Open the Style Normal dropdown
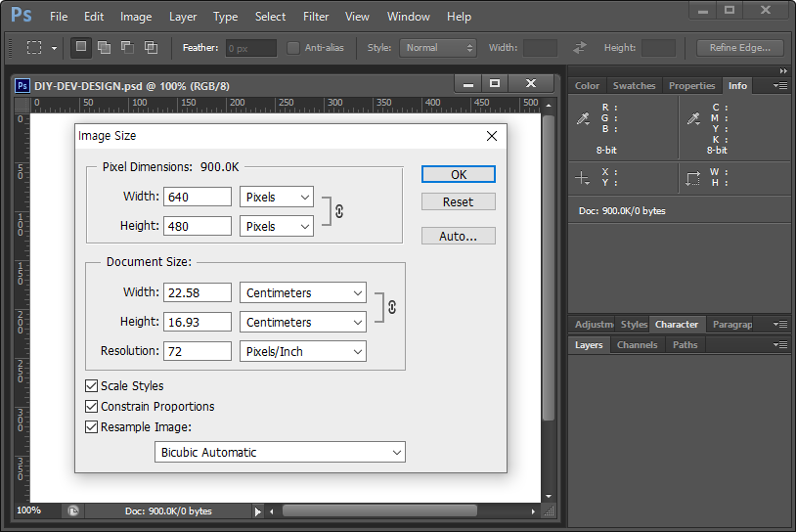Screen dimensions: 796x532 click(437, 48)
